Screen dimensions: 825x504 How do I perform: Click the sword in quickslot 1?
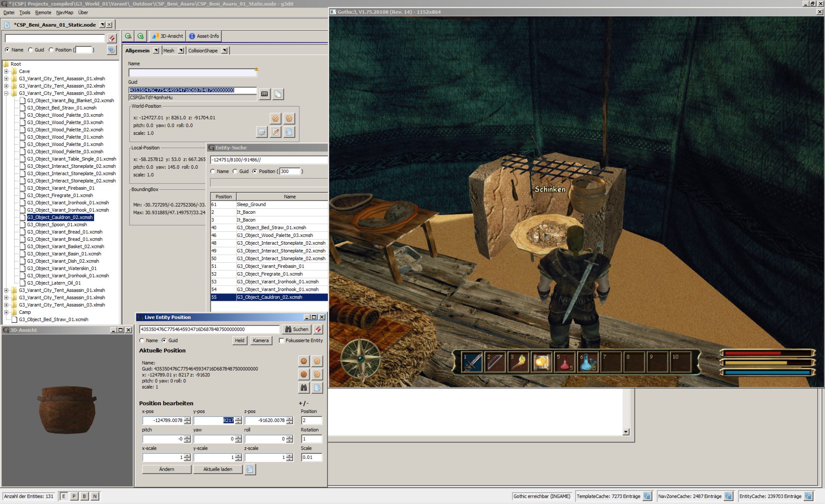pyautogui.click(x=472, y=362)
